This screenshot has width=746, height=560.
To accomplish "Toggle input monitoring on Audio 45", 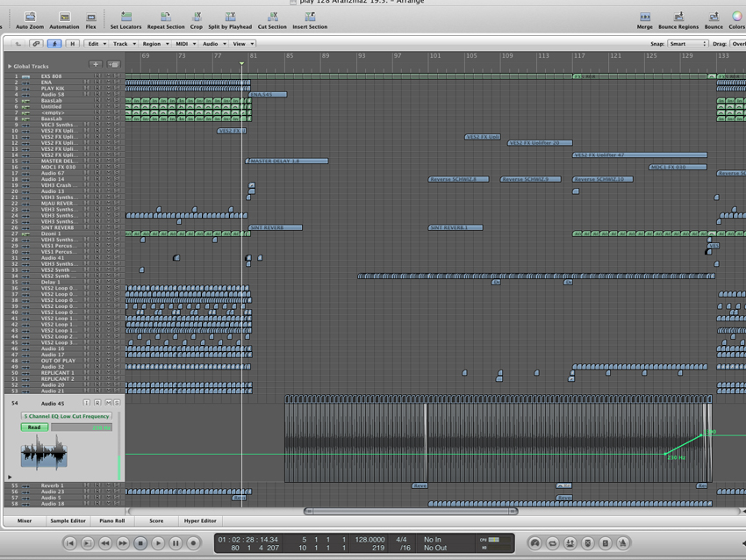I will point(87,403).
